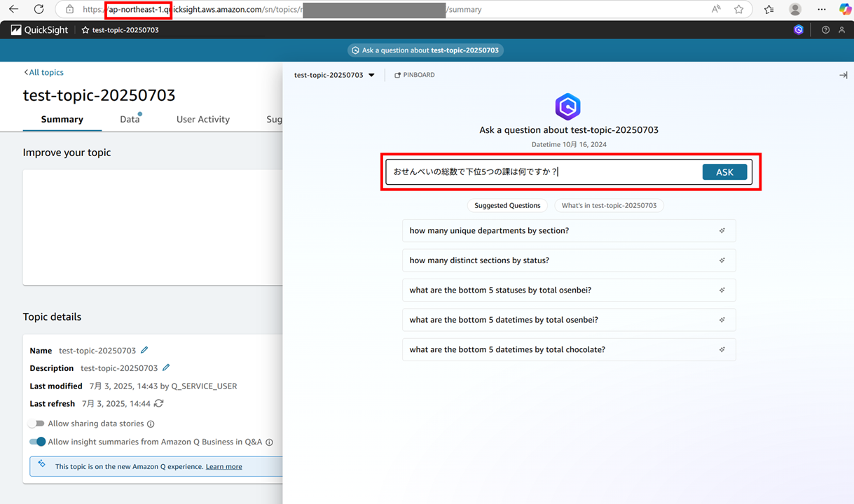Reload the page with the refresh icon
Image resolution: width=854 pixels, height=504 pixels.
click(x=39, y=9)
